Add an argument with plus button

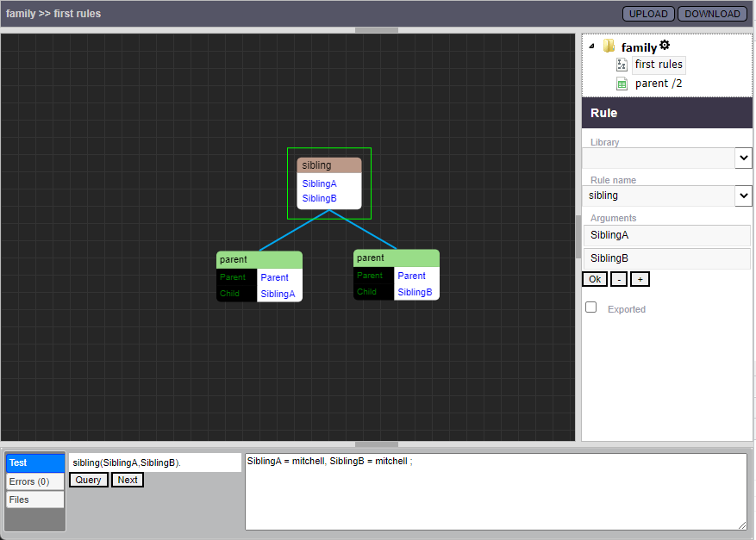pyautogui.click(x=639, y=279)
